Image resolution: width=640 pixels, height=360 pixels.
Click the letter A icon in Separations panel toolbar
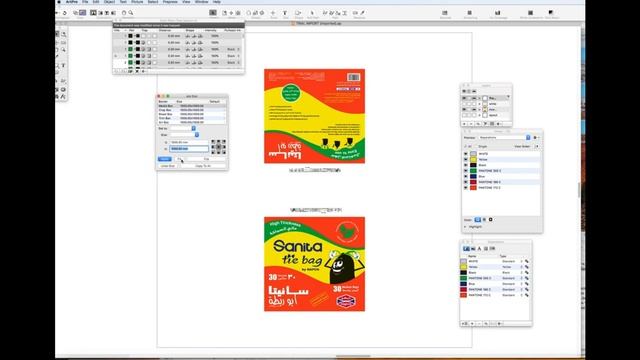tap(479, 249)
